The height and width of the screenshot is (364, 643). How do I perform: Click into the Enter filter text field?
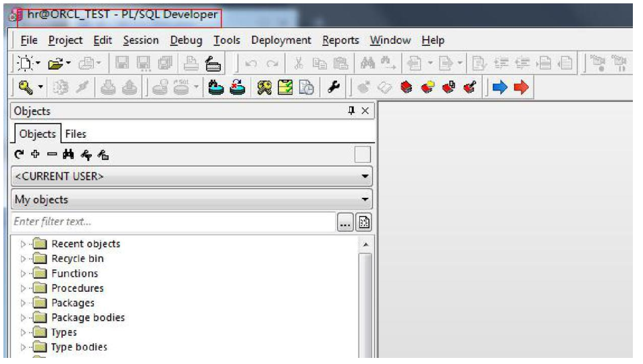point(173,222)
